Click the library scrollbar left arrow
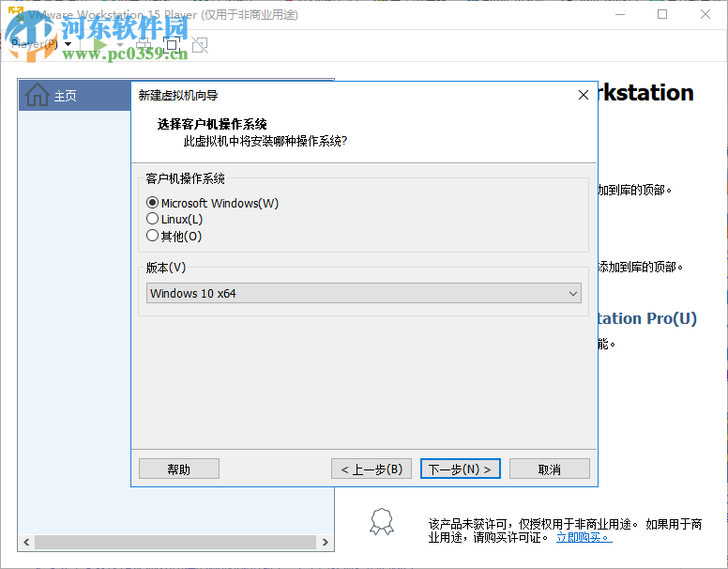The height and width of the screenshot is (569, 728). tap(26, 542)
